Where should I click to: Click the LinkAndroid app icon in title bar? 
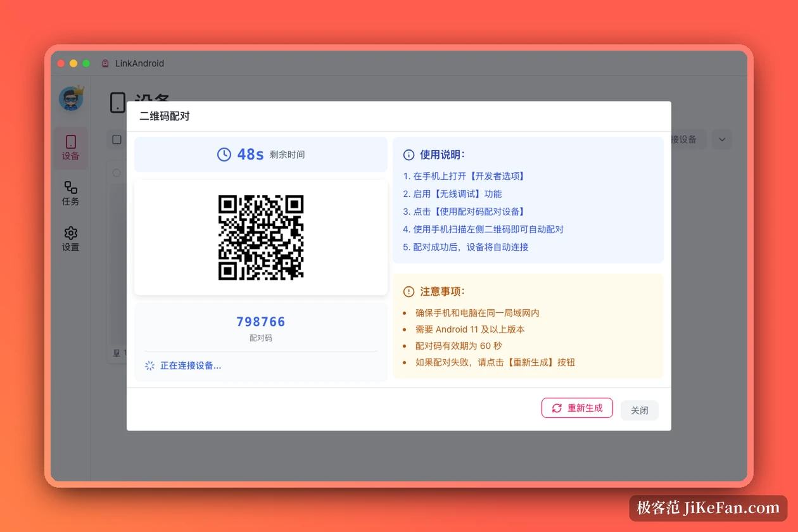click(105, 63)
